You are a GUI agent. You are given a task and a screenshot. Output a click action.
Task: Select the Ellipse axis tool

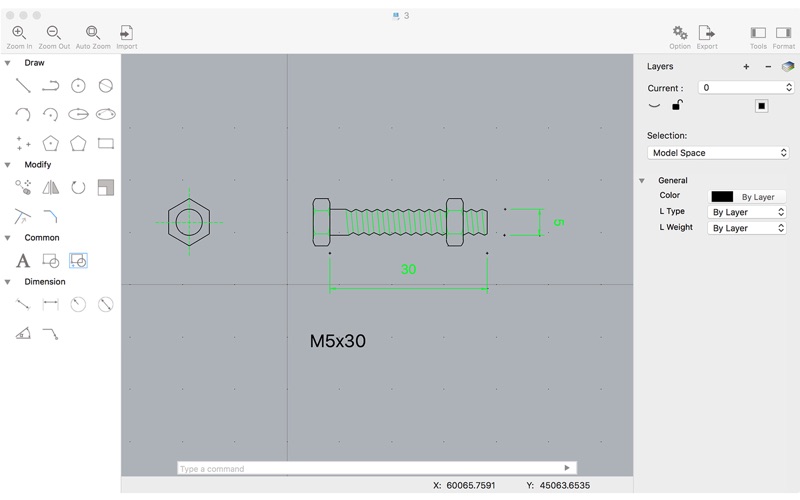[78, 114]
